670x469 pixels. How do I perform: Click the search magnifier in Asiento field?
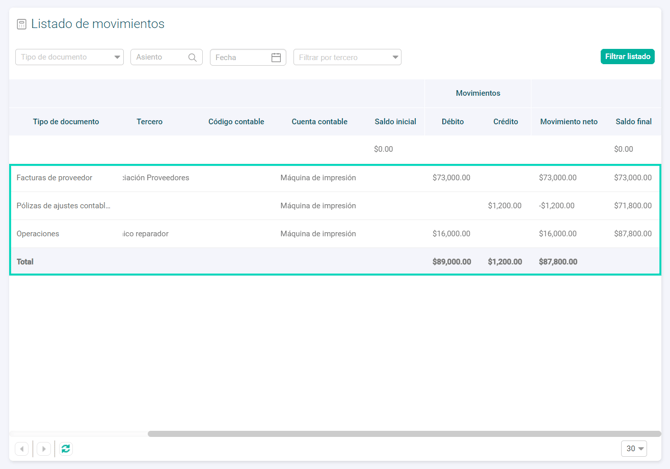193,58
